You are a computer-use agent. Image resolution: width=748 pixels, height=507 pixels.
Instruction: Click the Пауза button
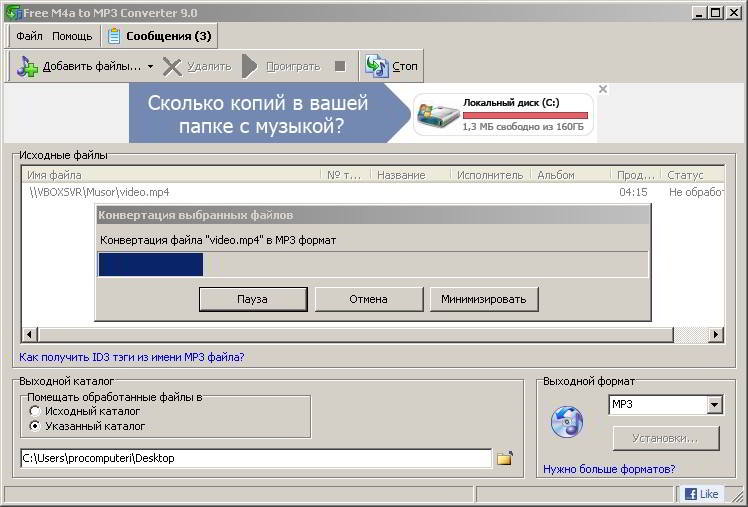click(253, 299)
